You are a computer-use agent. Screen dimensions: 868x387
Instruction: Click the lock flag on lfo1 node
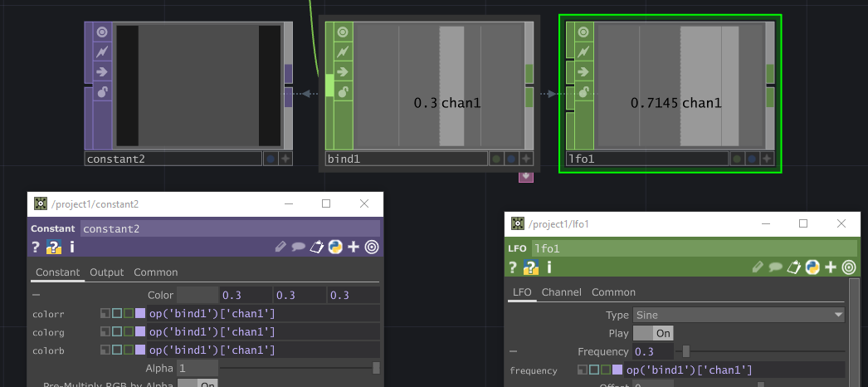coord(584,91)
